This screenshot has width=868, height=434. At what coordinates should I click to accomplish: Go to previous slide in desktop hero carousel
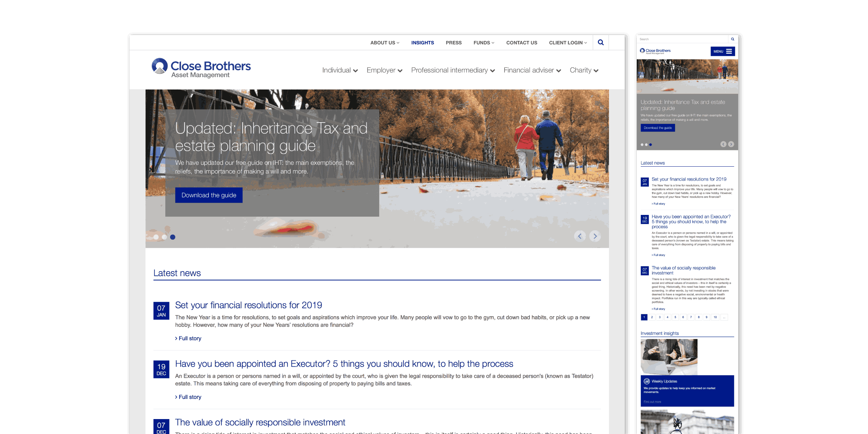[579, 236]
